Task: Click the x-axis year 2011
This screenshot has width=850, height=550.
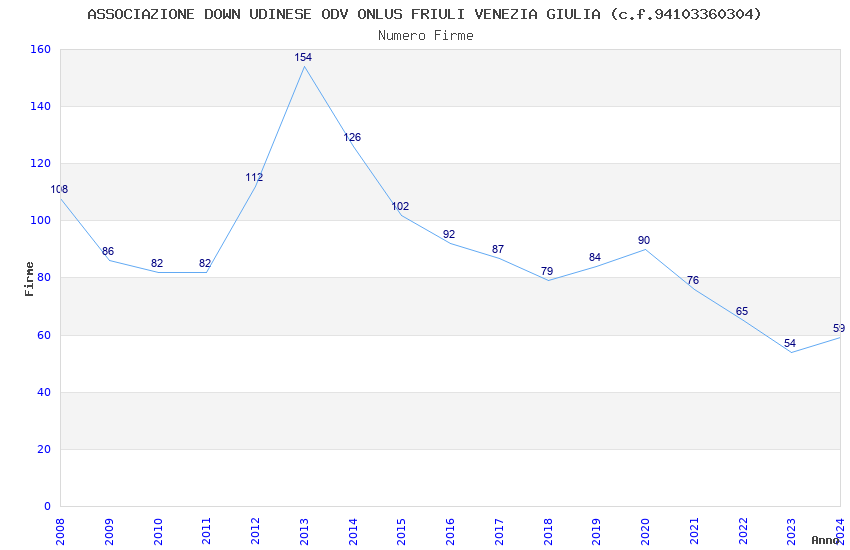Action: [206, 532]
